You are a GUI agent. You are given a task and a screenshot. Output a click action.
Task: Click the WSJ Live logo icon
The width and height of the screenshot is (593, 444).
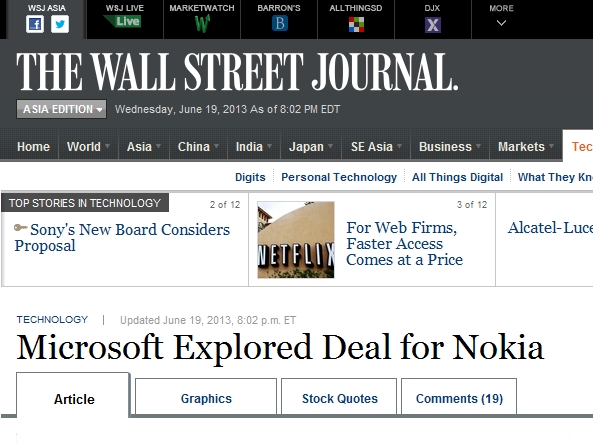pyautogui.click(x=123, y=22)
